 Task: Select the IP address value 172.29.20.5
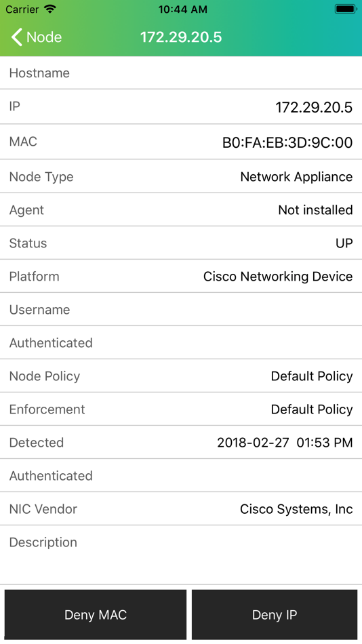pos(314,107)
